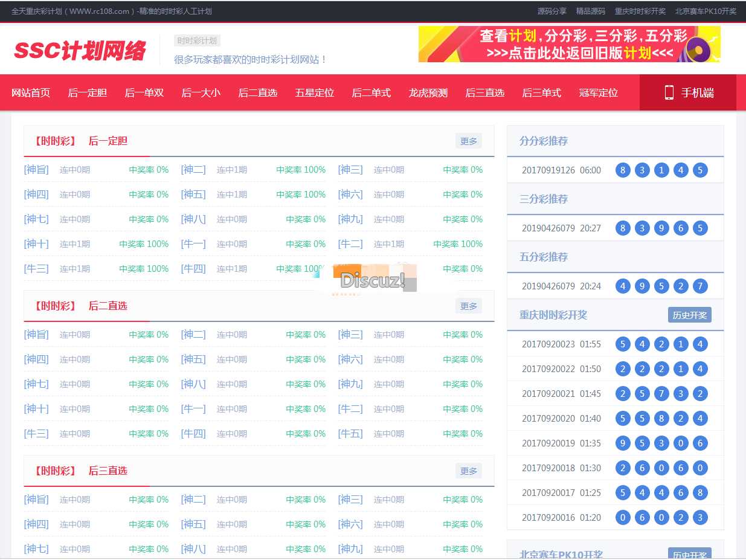Viewport: 746px width, 560px height.
Task: Click the 三分彩推荐 heading
Action: pos(544,199)
